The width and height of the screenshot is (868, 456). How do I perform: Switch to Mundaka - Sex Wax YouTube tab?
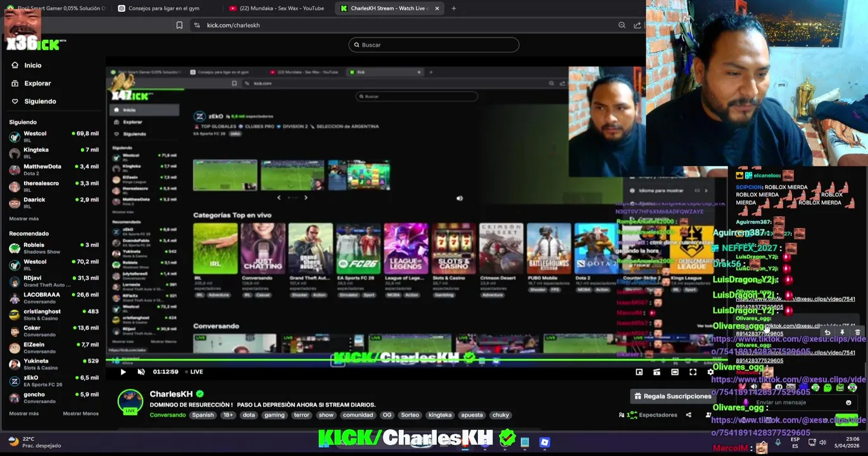click(277, 8)
